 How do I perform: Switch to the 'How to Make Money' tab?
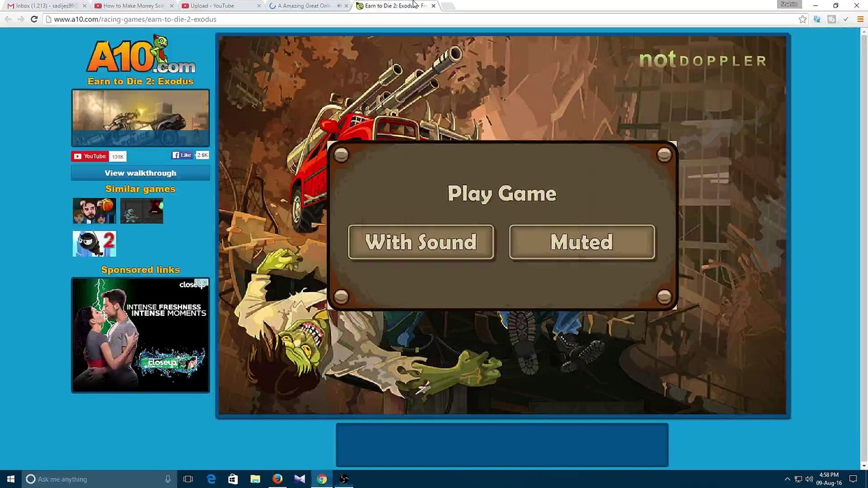tap(132, 5)
